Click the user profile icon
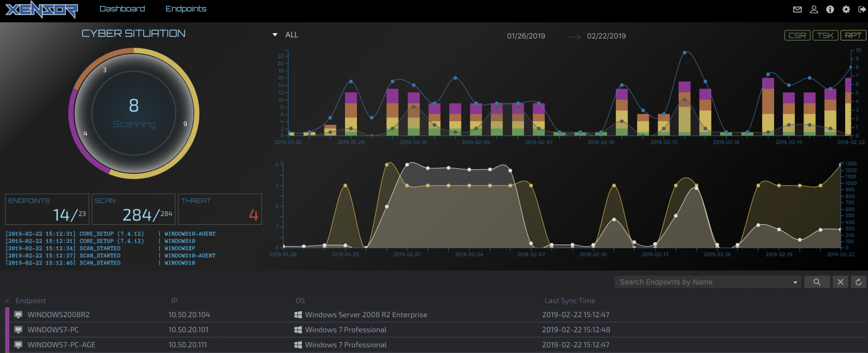The image size is (868, 353). (814, 9)
